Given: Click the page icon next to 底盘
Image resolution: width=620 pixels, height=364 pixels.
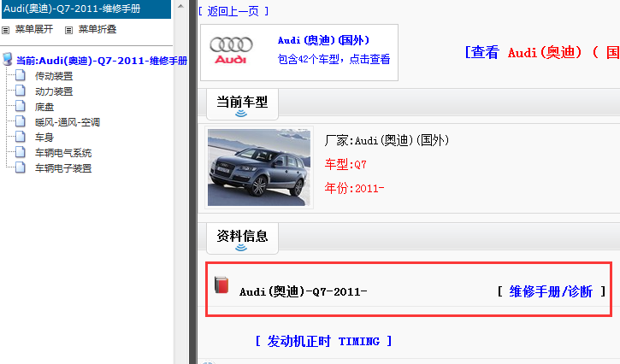Looking at the screenshot, I should [21, 106].
